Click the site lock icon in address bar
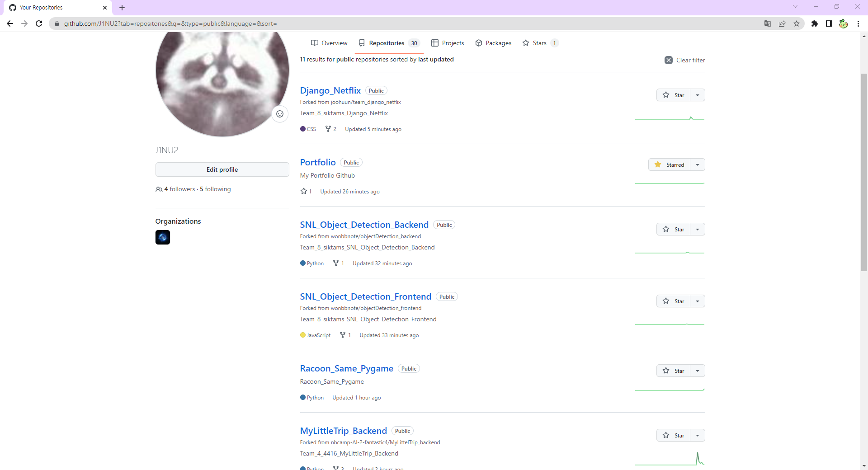The width and height of the screenshot is (868, 470). coord(57,23)
